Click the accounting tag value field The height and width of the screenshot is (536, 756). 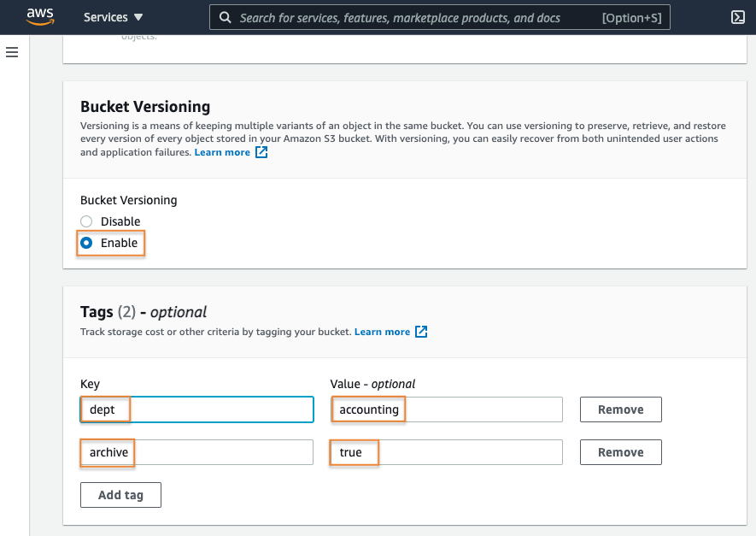446,409
